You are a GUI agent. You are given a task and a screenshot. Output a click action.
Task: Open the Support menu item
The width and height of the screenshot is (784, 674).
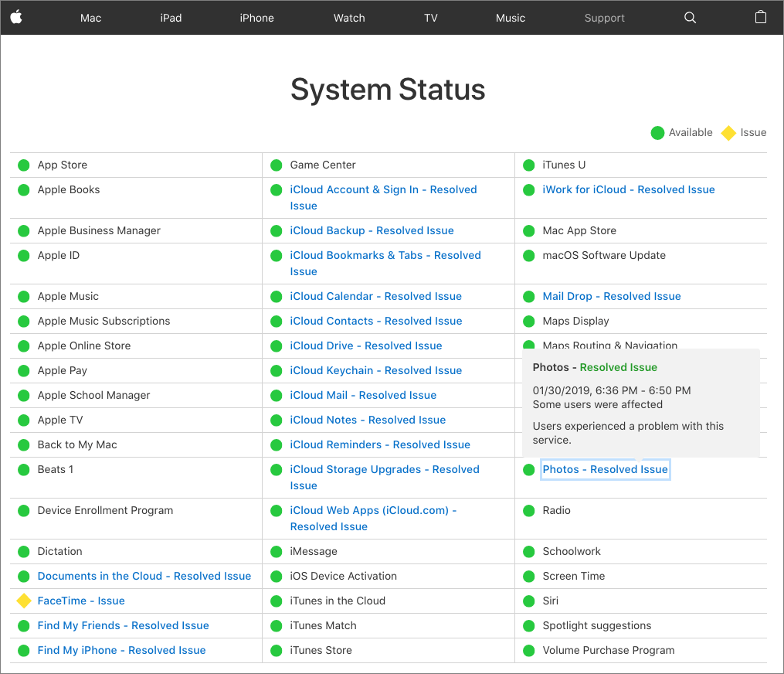click(605, 17)
